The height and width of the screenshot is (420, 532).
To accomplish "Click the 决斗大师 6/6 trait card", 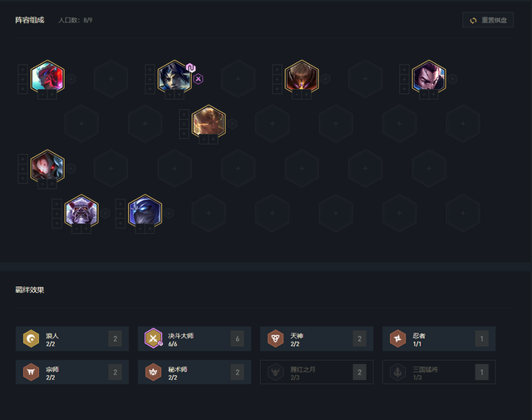I will (x=195, y=338).
